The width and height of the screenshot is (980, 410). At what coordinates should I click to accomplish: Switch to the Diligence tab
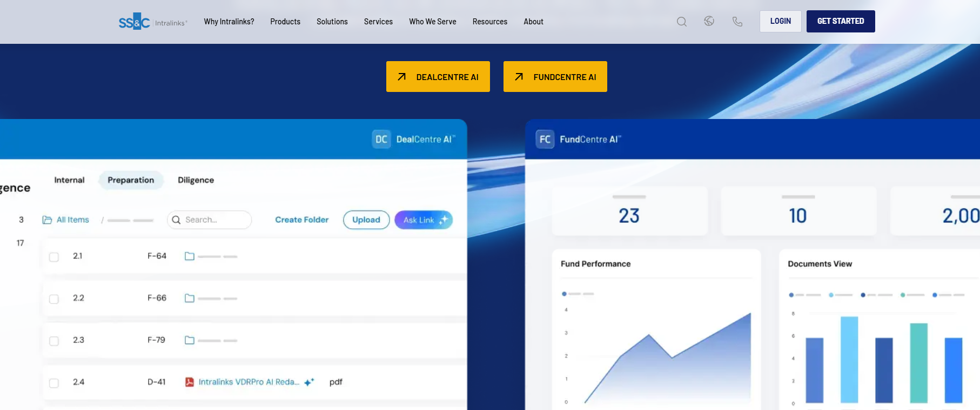(x=196, y=180)
